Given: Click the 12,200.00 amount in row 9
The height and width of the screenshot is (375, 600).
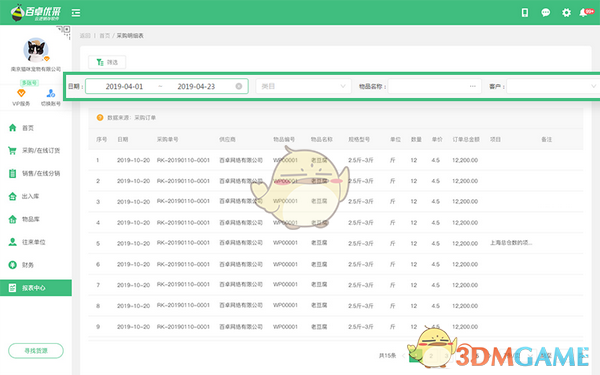Looking at the screenshot, I should [x=465, y=326].
